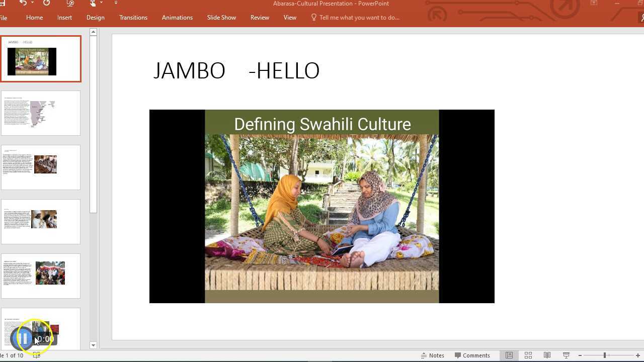Zoom in using the status bar zoom slider
This screenshot has height=362, width=644.
pyautogui.click(x=637, y=355)
